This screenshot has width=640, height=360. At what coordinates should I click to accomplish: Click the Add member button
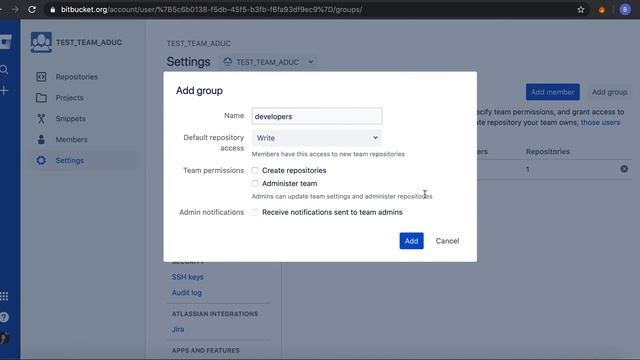[553, 92]
